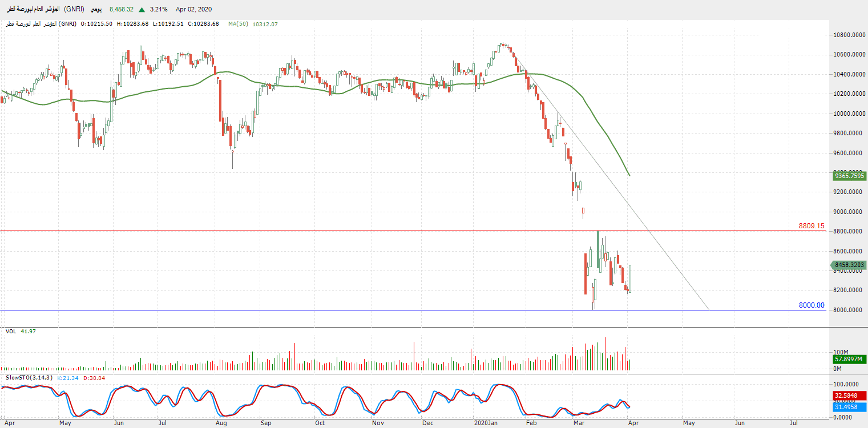Click the green 9365.7595 moving average tag
868x428 pixels.
[850, 176]
